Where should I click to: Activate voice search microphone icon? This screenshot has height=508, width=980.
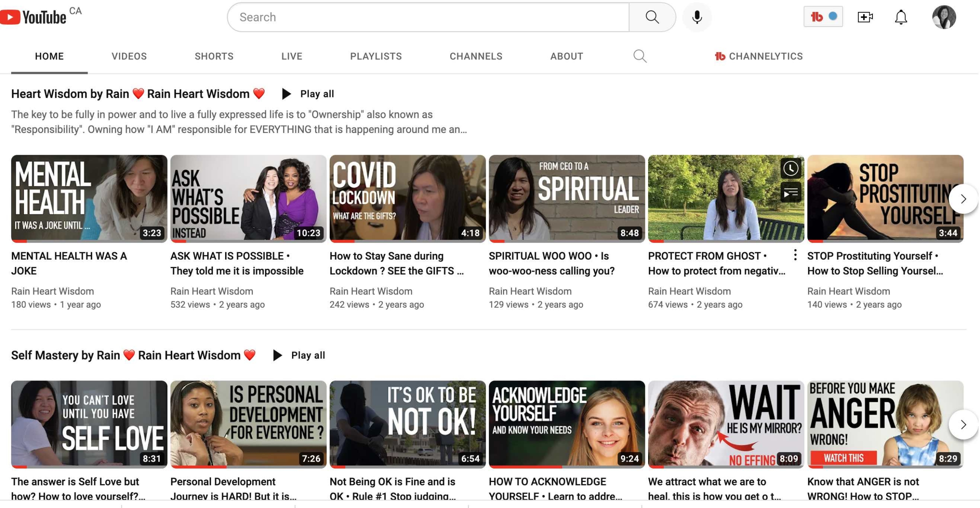(697, 17)
